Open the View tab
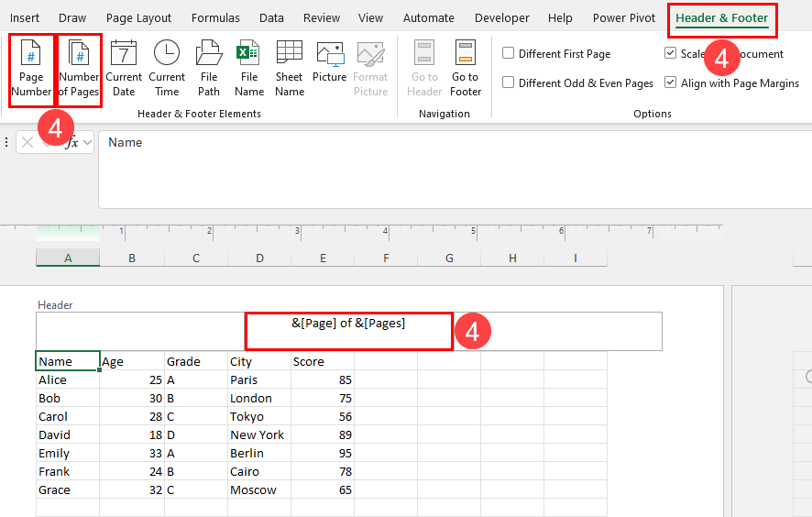Viewport: 812px width, 517px height. point(371,18)
